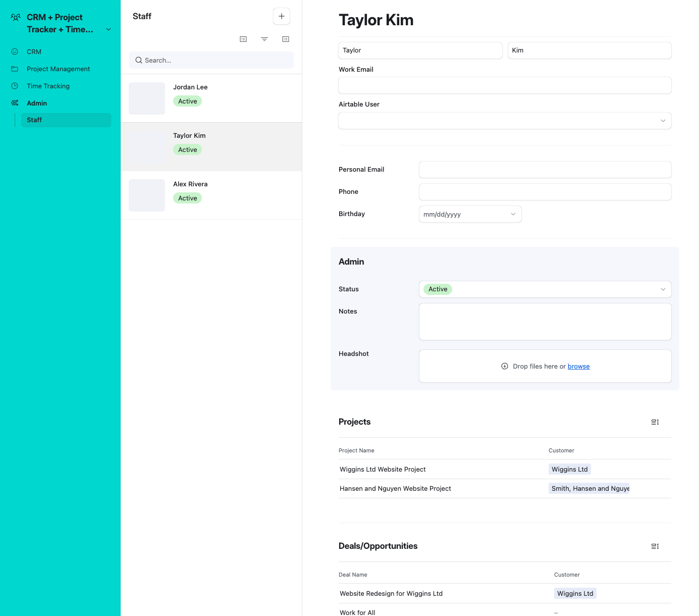
Task: Select Staff in the Admin sidebar
Action: click(34, 120)
